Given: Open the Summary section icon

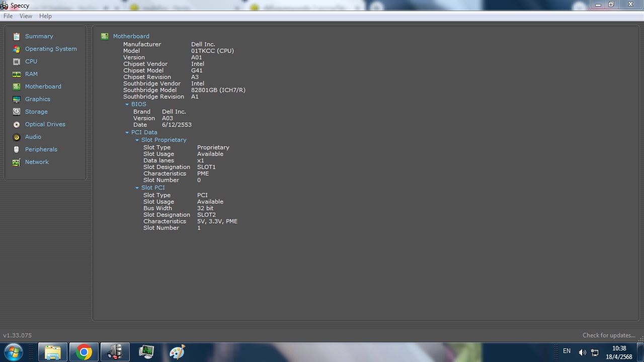Looking at the screenshot, I should tap(17, 36).
